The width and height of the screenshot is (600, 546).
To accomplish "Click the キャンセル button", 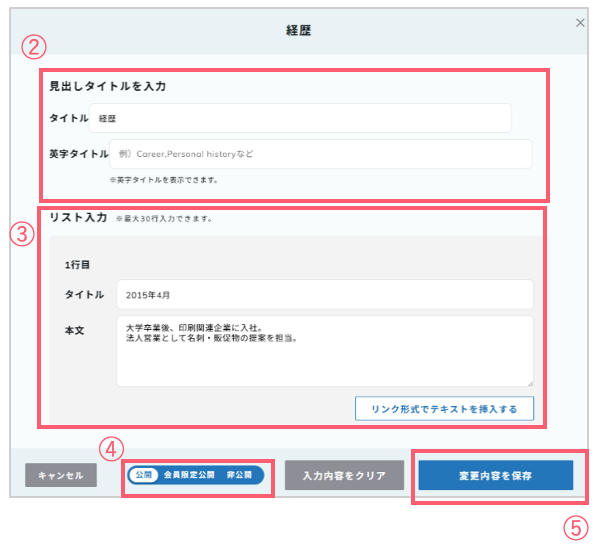I will pyautogui.click(x=61, y=475).
